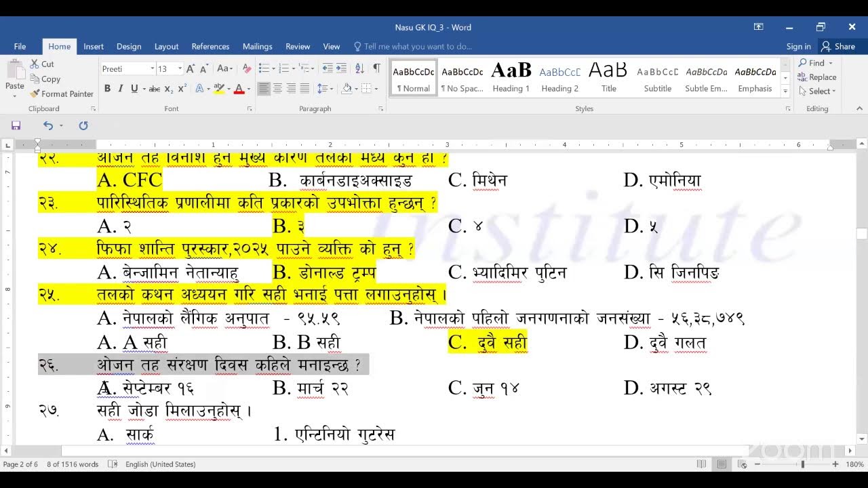The image size is (868, 488).
Task: Click the Tell me what you want field
Action: tap(412, 46)
